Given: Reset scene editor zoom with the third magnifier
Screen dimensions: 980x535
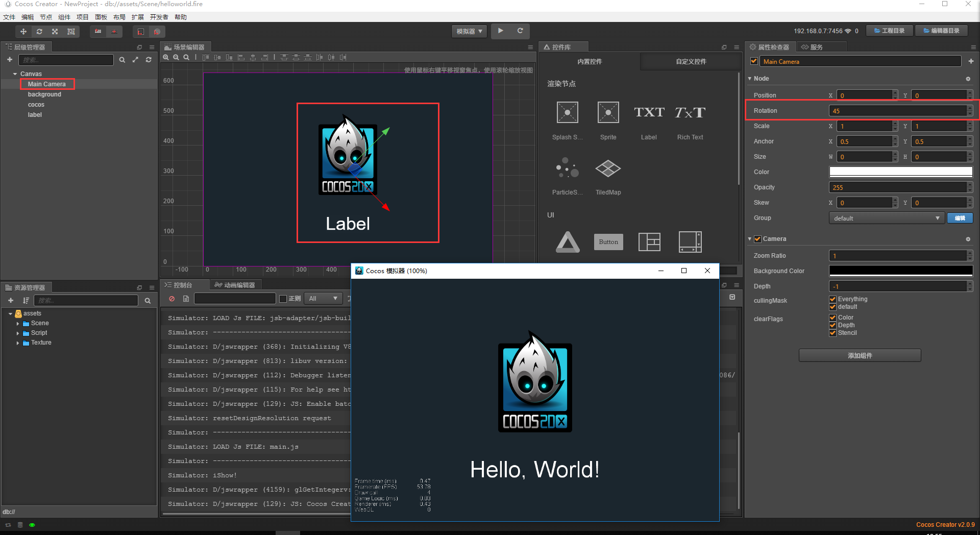Looking at the screenshot, I should (x=186, y=57).
